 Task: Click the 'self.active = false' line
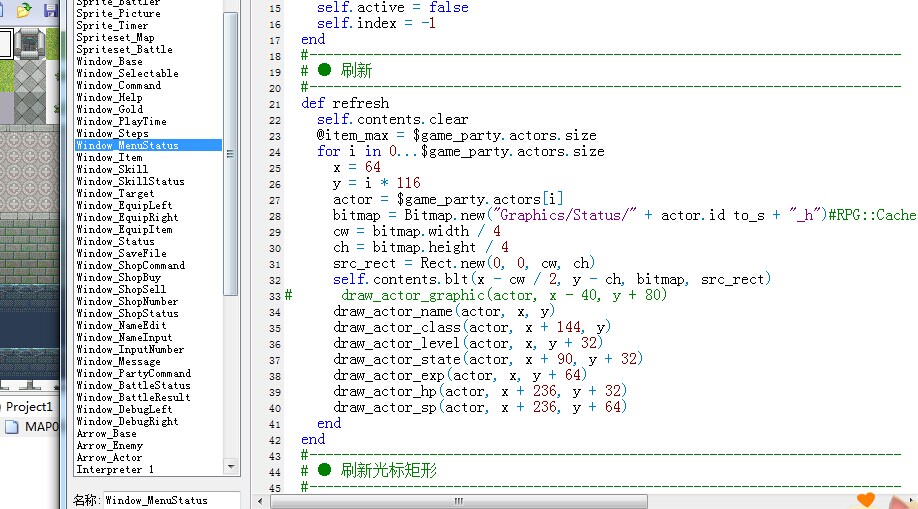pyautogui.click(x=392, y=8)
